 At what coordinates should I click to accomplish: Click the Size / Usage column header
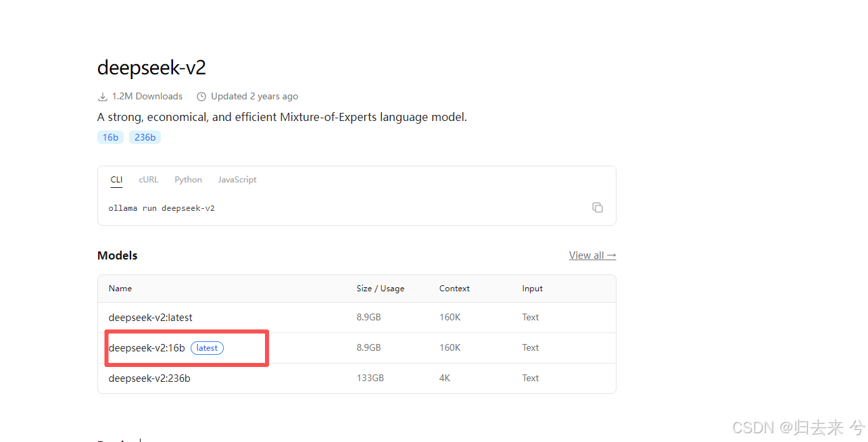pyautogui.click(x=381, y=289)
